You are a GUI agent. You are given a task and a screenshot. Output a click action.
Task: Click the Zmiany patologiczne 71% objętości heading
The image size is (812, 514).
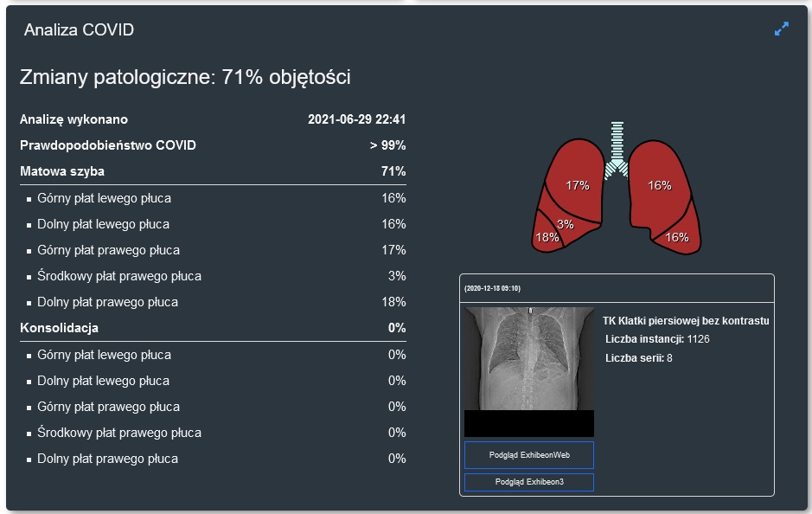coord(185,77)
